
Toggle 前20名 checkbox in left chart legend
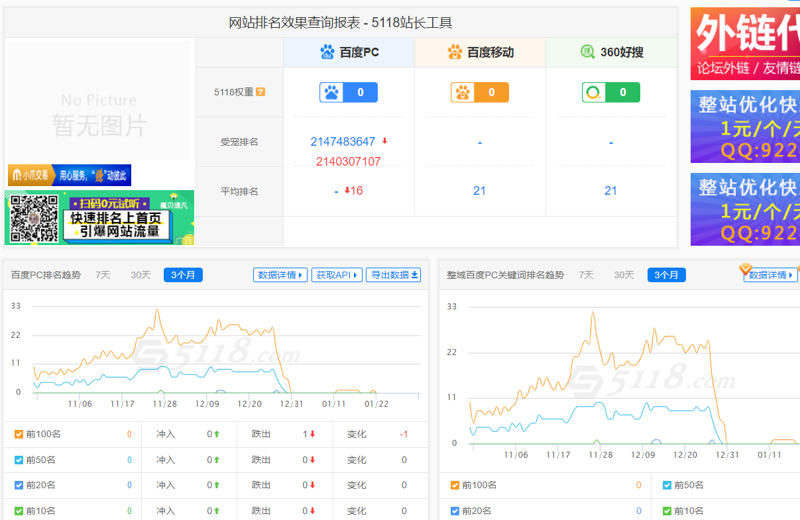click(x=19, y=485)
